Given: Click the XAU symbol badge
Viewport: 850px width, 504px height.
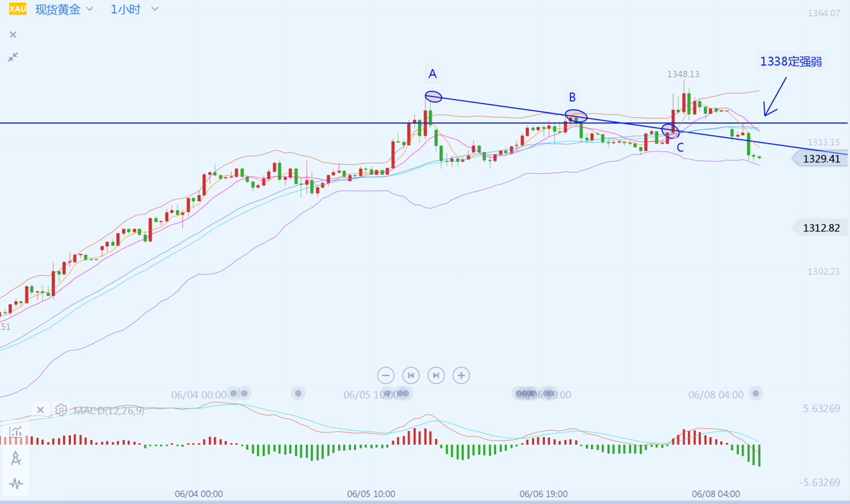Looking at the screenshot, I should point(17,9).
